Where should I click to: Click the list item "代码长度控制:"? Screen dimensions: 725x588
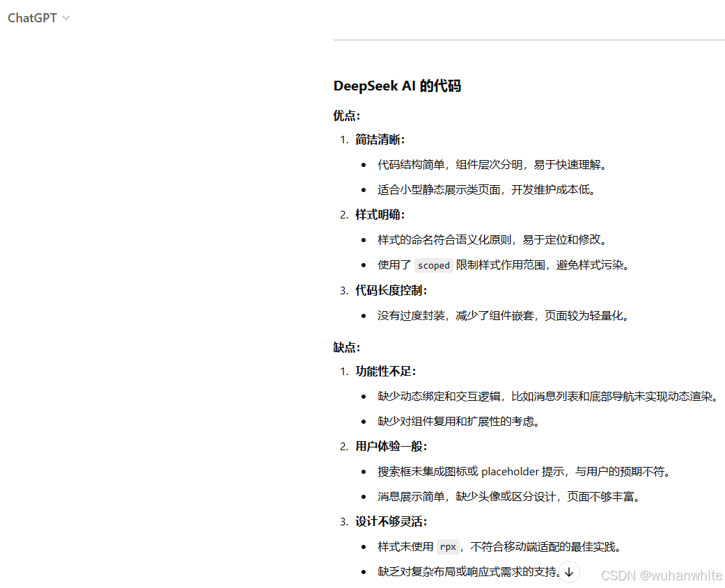391,291
